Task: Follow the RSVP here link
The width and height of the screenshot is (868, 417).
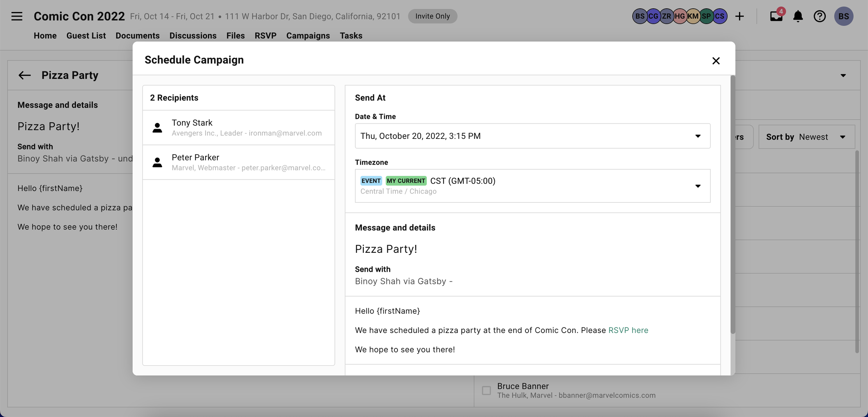Action: coord(628,330)
